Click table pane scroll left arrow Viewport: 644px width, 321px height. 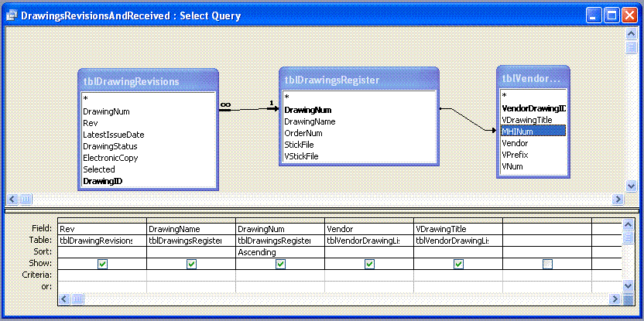[x=12, y=200]
